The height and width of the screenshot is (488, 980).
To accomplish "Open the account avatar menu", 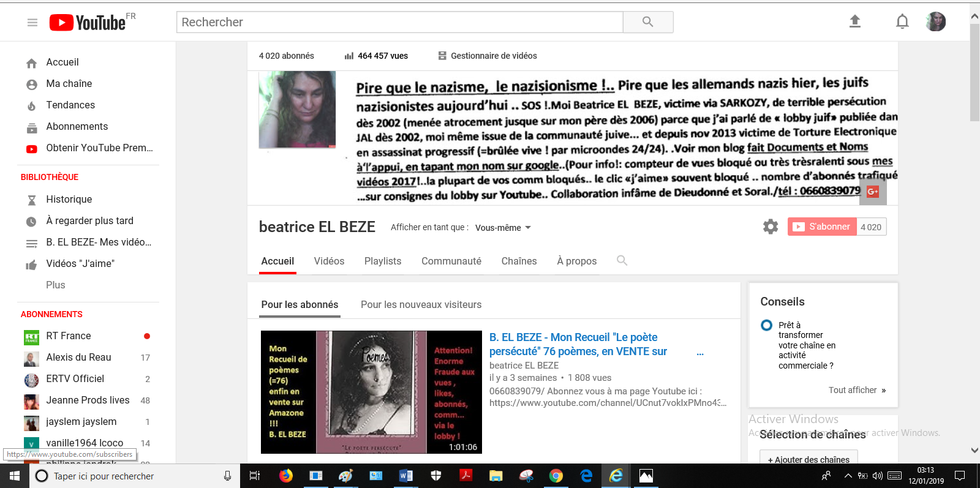I will [x=936, y=22].
